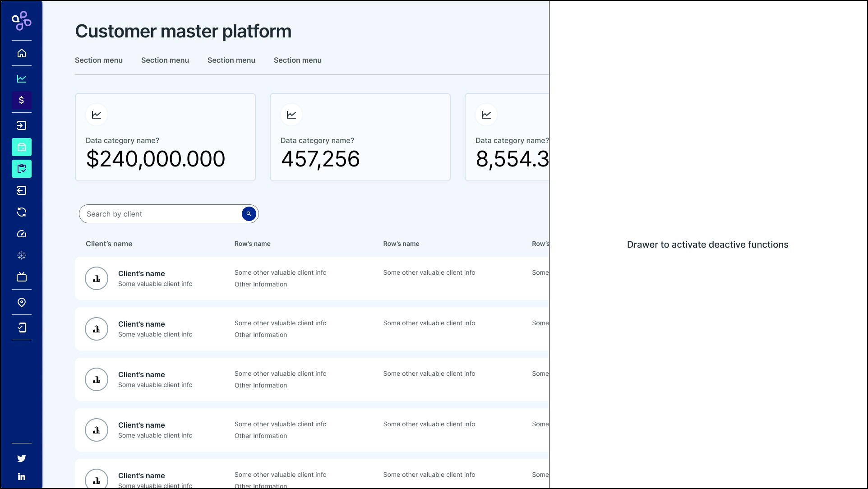Click the refresh sync sidebar icon
The image size is (868, 489).
pos(22,212)
